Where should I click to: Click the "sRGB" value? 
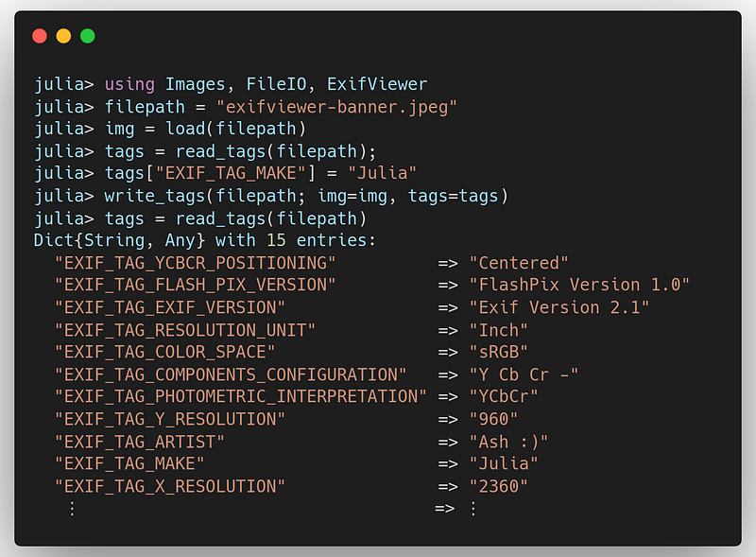tap(499, 352)
